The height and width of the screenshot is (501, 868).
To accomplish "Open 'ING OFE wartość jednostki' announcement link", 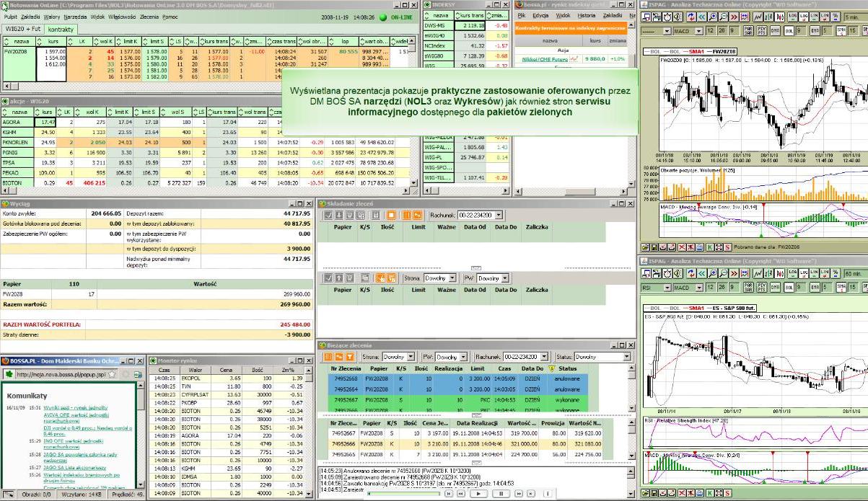I will click(74, 445).
